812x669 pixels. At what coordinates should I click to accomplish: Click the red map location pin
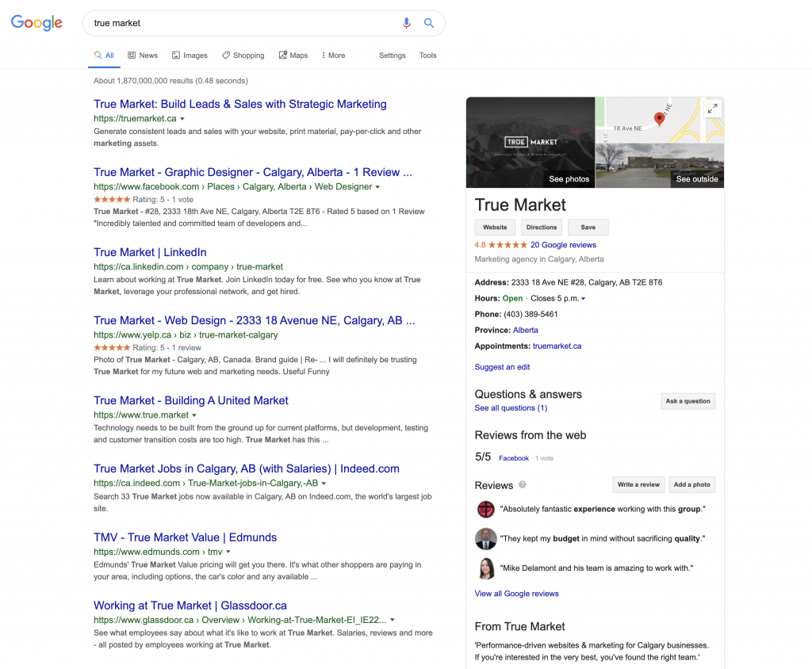pos(659,119)
